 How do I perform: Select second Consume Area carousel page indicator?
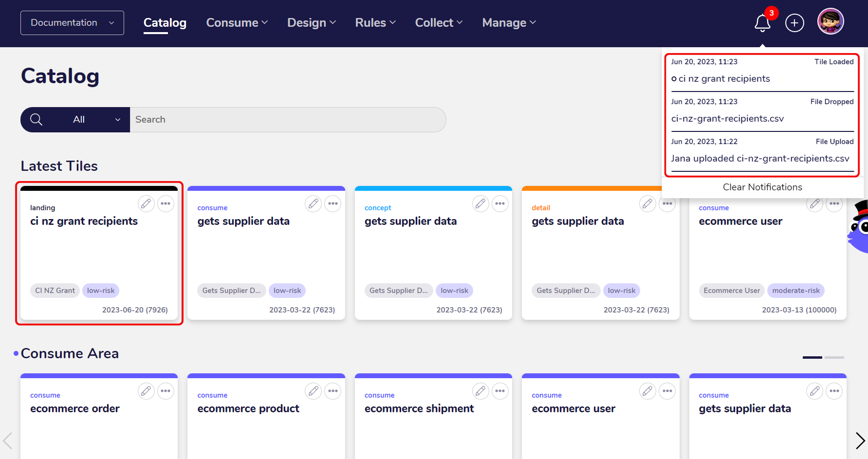(x=834, y=357)
